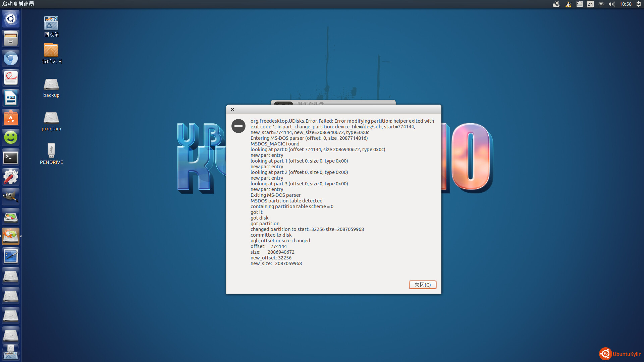Open the backup drive on desktop
644x362 pixels.
coord(51,84)
